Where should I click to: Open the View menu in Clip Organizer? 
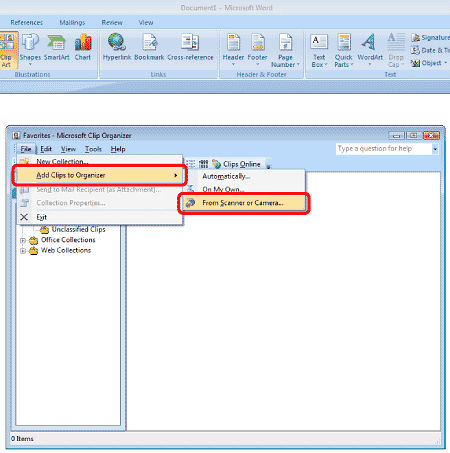pyautogui.click(x=68, y=149)
